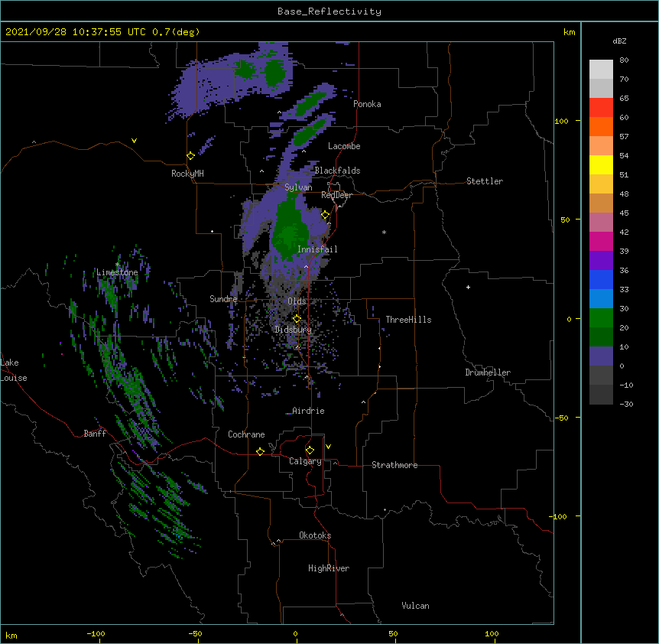Viewport: 659px width, 644px height.
Task: Click the Cochrane city label
Action: [x=246, y=434]
